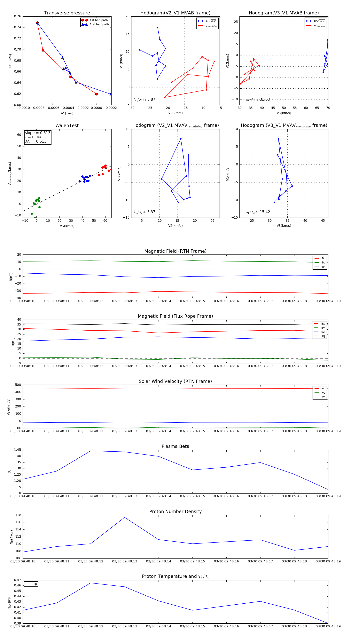Click 'Bt' legend entry in RTN magnetic field

pos(320,262)
